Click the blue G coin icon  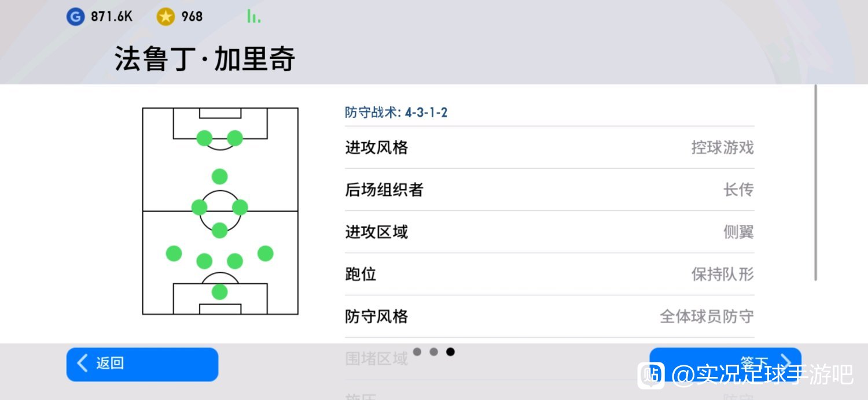pos(75,17)
